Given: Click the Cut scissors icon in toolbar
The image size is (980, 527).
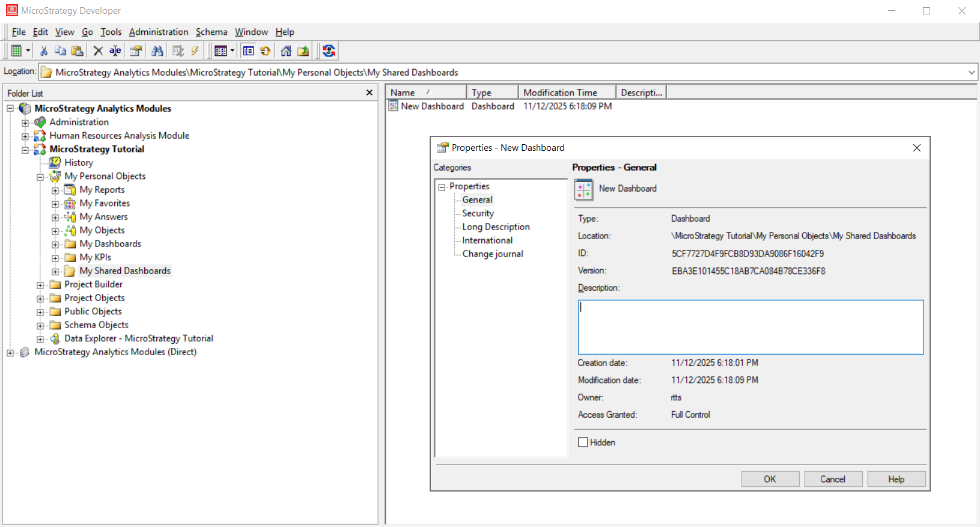Looking at the screenshot, I should [x=44, y=51].
